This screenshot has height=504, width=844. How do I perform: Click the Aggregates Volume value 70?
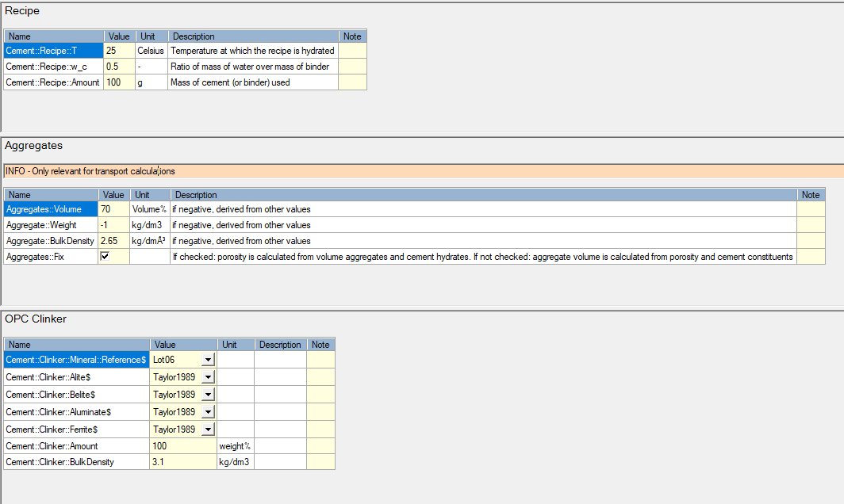coord(113,209)
